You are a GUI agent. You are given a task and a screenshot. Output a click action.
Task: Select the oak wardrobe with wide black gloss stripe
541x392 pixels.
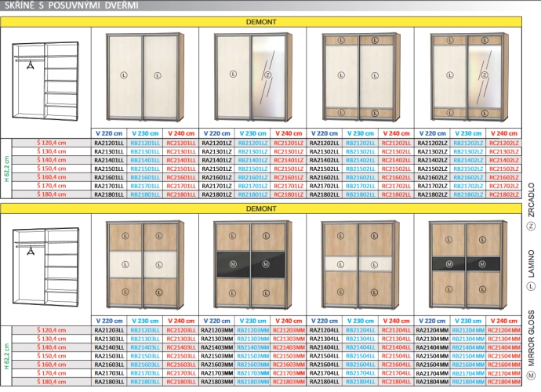(252, 265)
